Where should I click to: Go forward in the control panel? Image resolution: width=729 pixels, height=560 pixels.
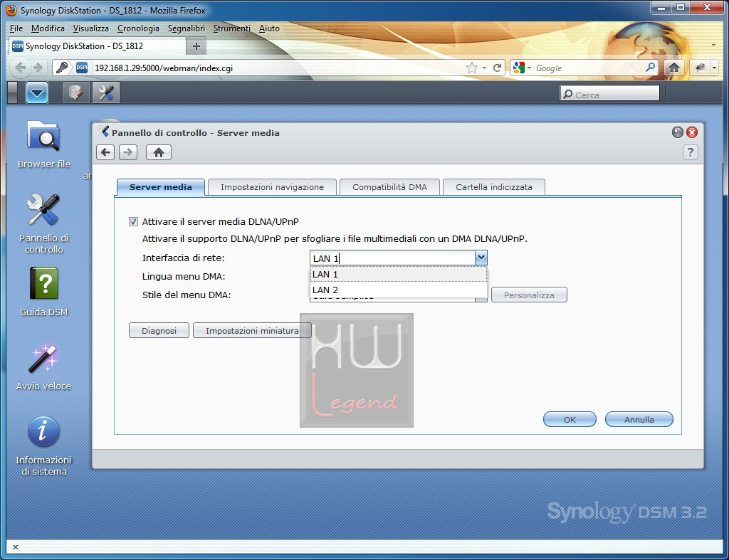[128, 152]
